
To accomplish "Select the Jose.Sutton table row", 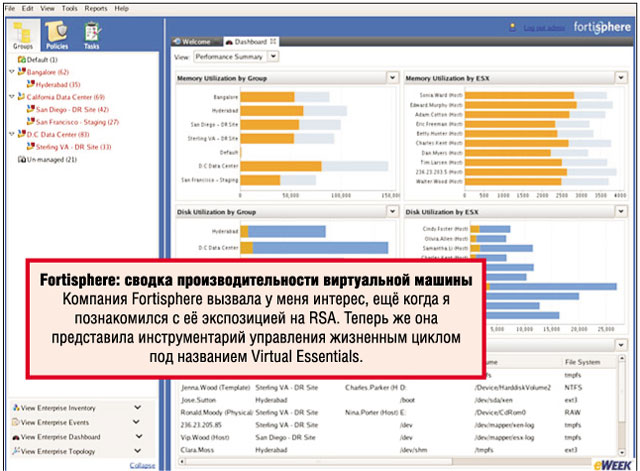I will point(398,400).
